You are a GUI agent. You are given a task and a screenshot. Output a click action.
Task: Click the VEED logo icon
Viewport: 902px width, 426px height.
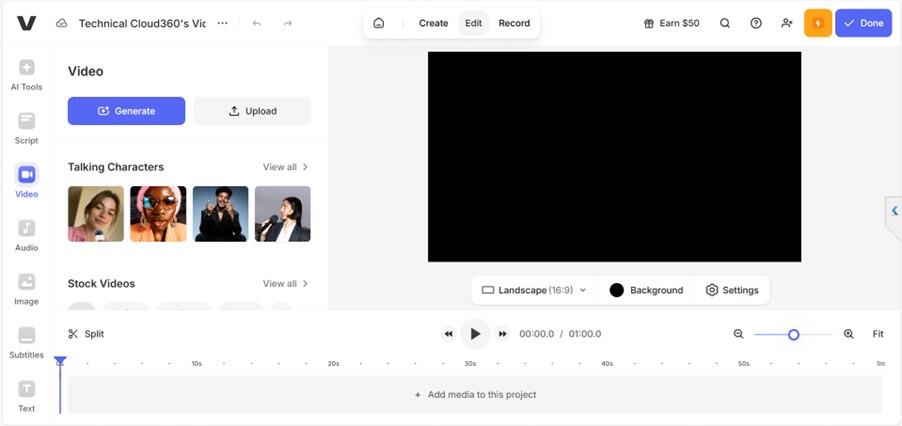pyautogui.click(x=26, y=23)
